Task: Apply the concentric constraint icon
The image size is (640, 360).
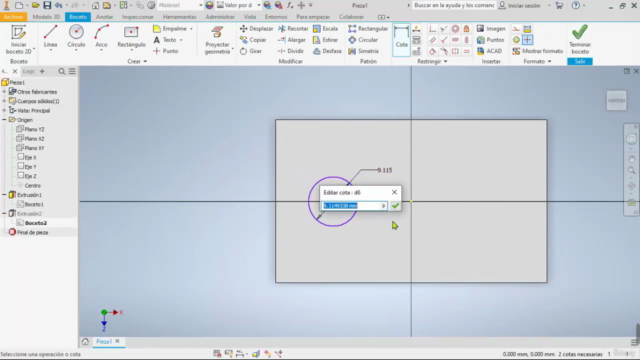Action: tap(455, 29)
